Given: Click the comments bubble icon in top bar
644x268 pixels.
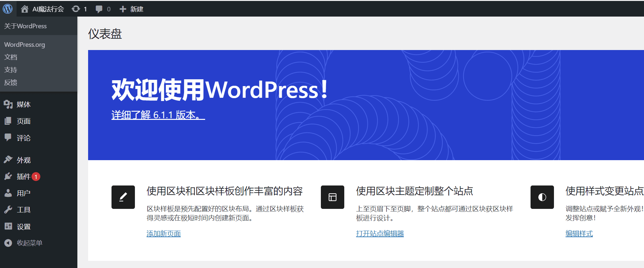Looking at the screenshot, I should pyautogui.click(x=99, y=9).
